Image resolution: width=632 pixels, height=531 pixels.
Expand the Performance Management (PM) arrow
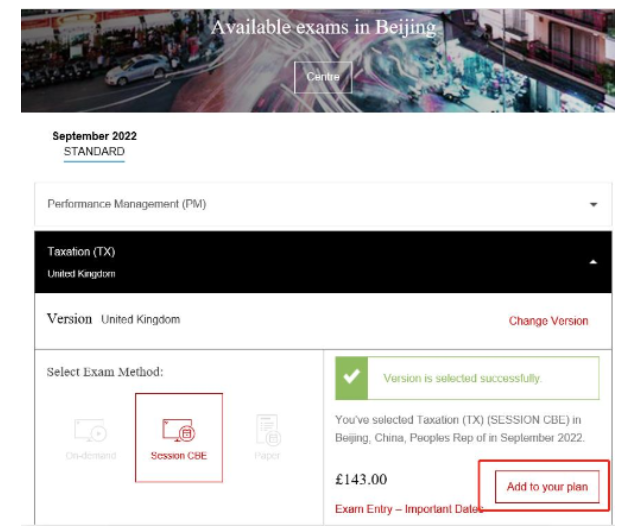tap(593, 204)
